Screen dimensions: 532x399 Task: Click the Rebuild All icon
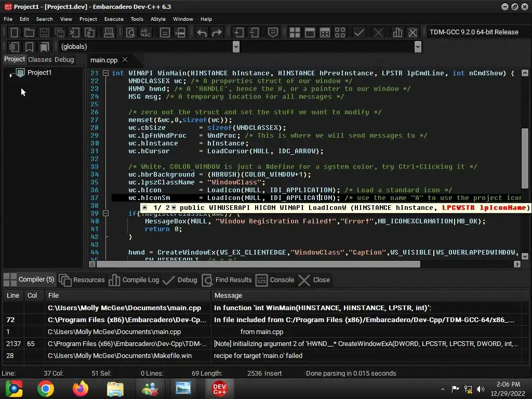[x=340, y=33]
